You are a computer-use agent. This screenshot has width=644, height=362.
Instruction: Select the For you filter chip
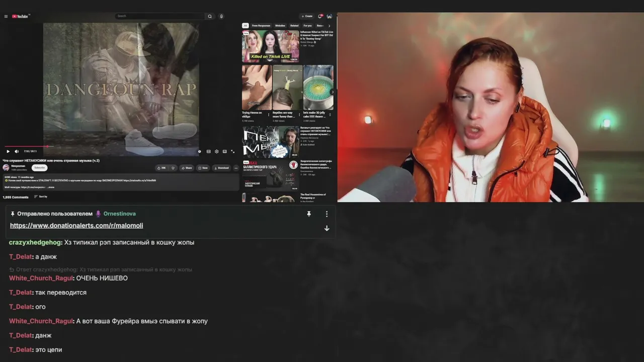(307, 26)
